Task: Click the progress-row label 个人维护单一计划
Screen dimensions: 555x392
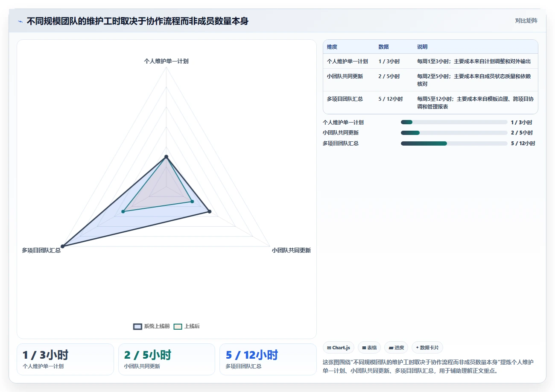Action: [x=343, y=122]
